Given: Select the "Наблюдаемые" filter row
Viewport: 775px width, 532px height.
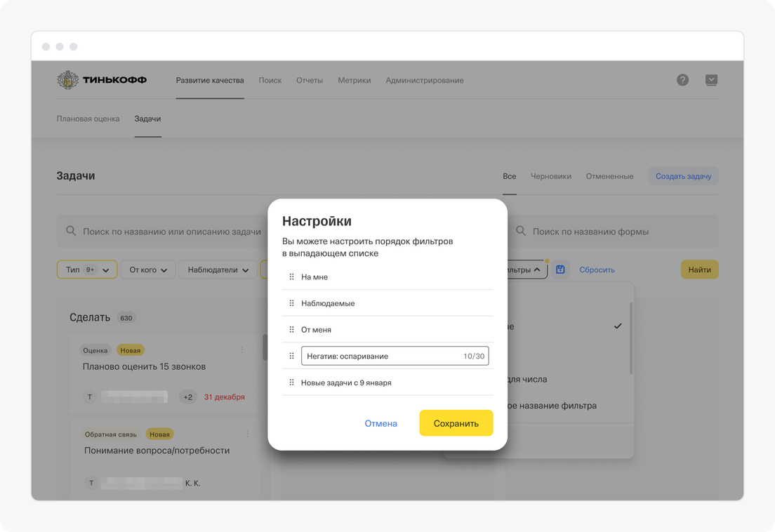Looking at the screenshot, I should pyautogui.click(x=387, y=302).
